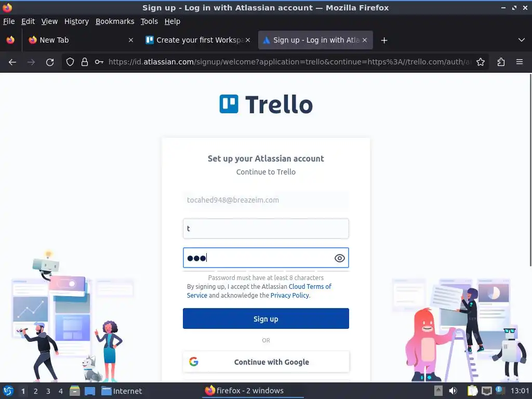Switch to virtual desktop 4
The height and width of the screenshot is (399, 532).
(x=61, y=391)
